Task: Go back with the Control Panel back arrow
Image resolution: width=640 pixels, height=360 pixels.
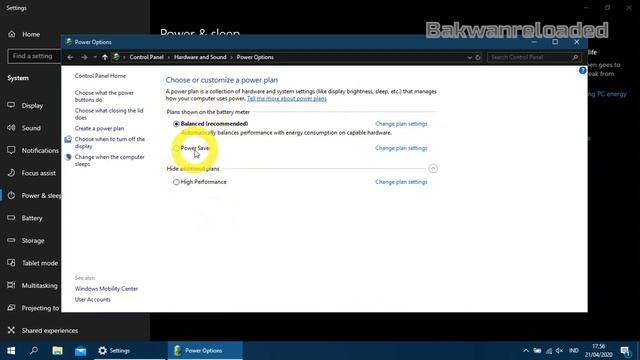Action: 70,57
